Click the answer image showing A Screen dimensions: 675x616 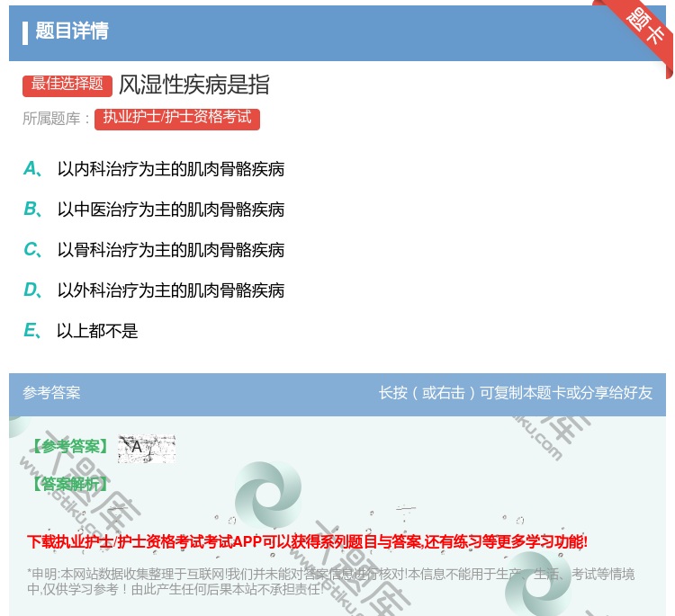[147, 448]
